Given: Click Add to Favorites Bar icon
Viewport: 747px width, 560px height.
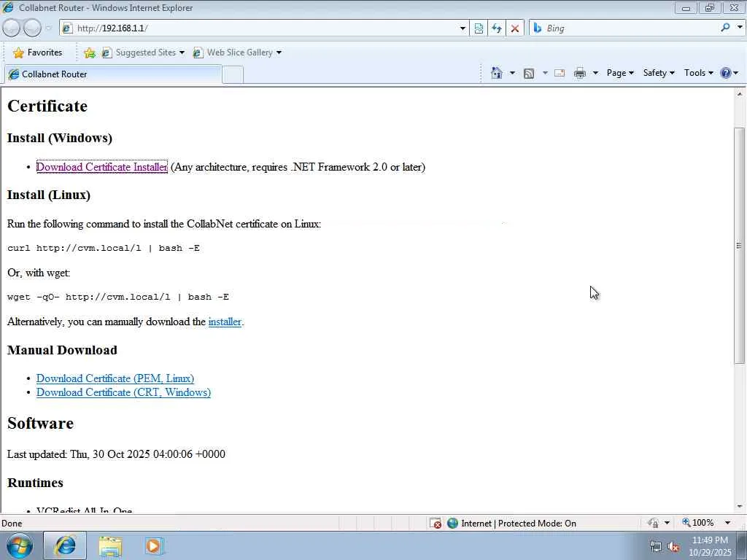Looking at the screenshot, I should coord(89,52).
